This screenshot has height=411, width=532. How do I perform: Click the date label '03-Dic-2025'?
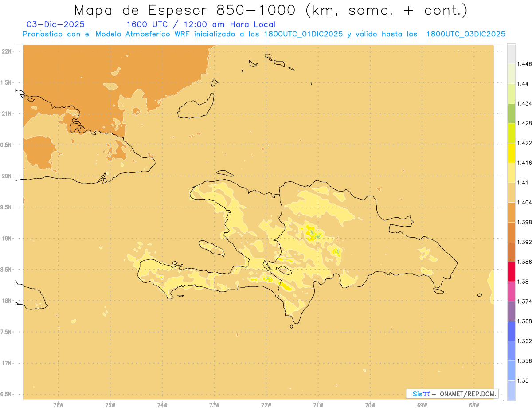[56, 24]
